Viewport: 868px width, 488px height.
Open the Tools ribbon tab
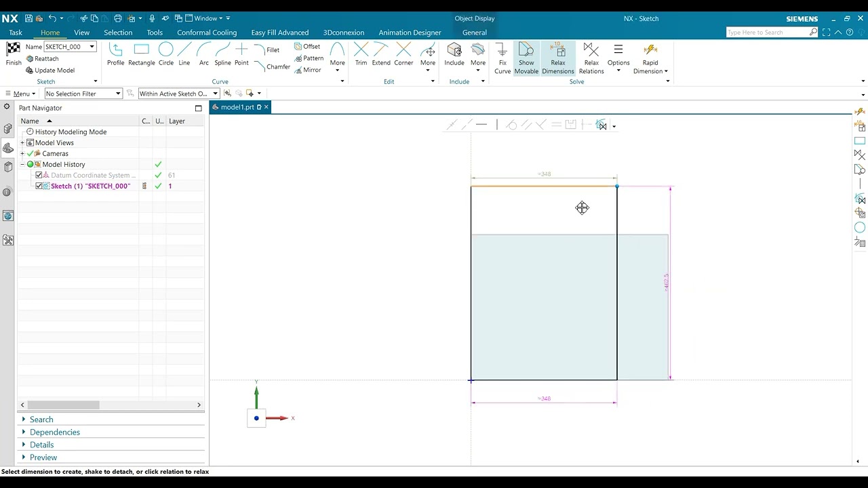[155, 33]
